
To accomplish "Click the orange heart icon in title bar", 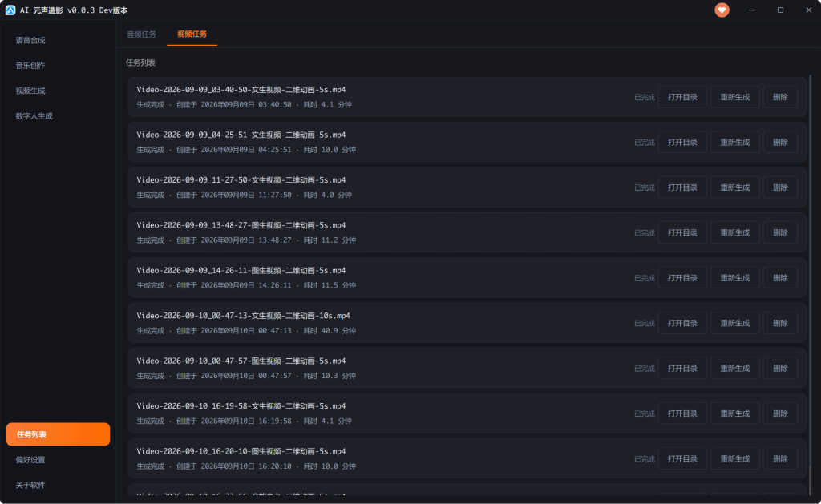I will 722,10.
